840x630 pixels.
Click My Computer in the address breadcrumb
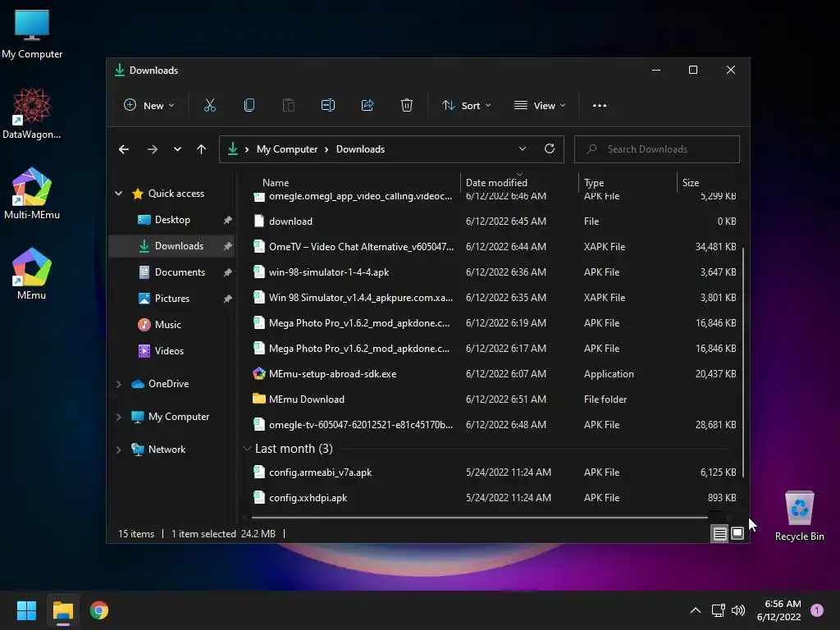tap(287, 149)
